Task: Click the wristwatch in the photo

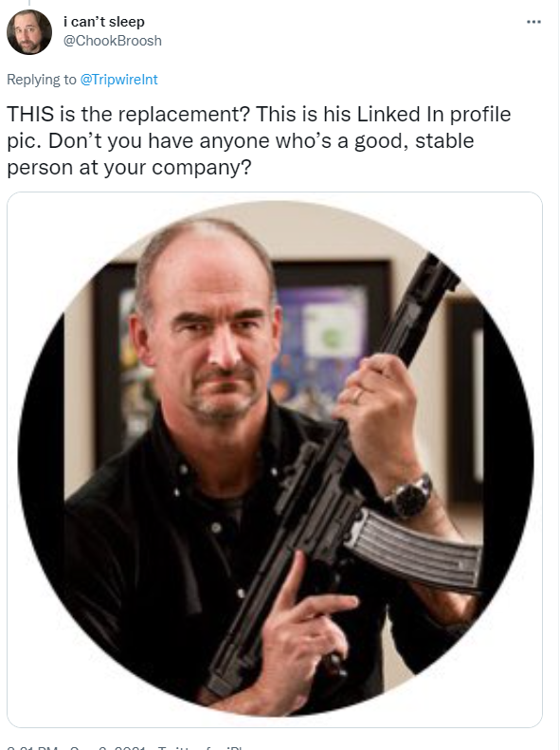Action: pos(409,497)
